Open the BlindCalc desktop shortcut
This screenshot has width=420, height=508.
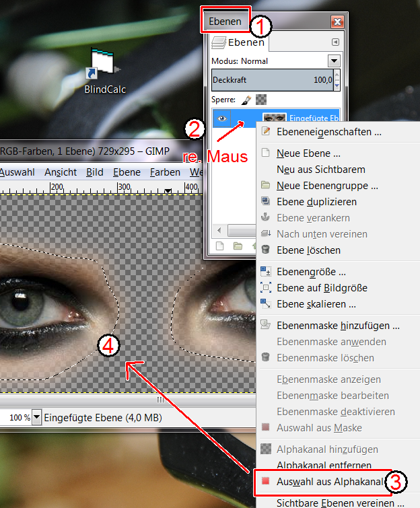[105, 71]
